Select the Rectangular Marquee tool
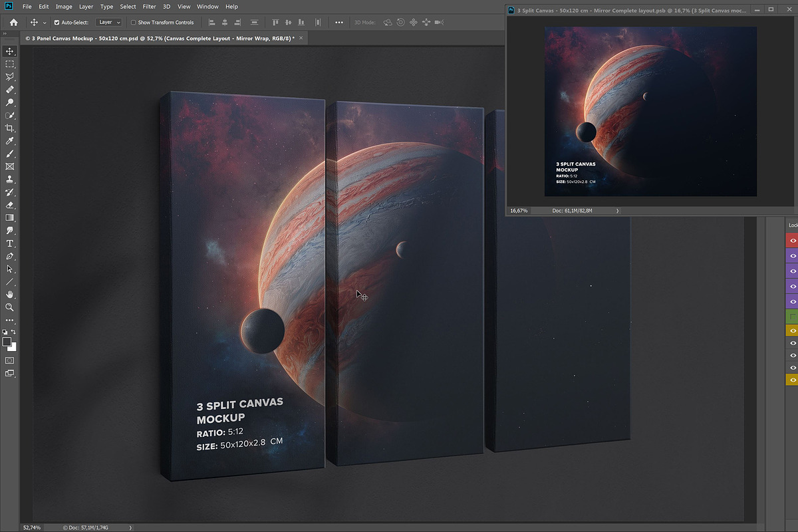 click(x=9, y=65)
